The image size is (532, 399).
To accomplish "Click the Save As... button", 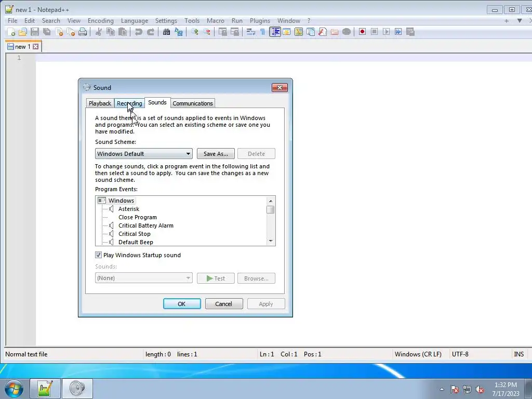I will pyautogui.click(x=216, y=154).
